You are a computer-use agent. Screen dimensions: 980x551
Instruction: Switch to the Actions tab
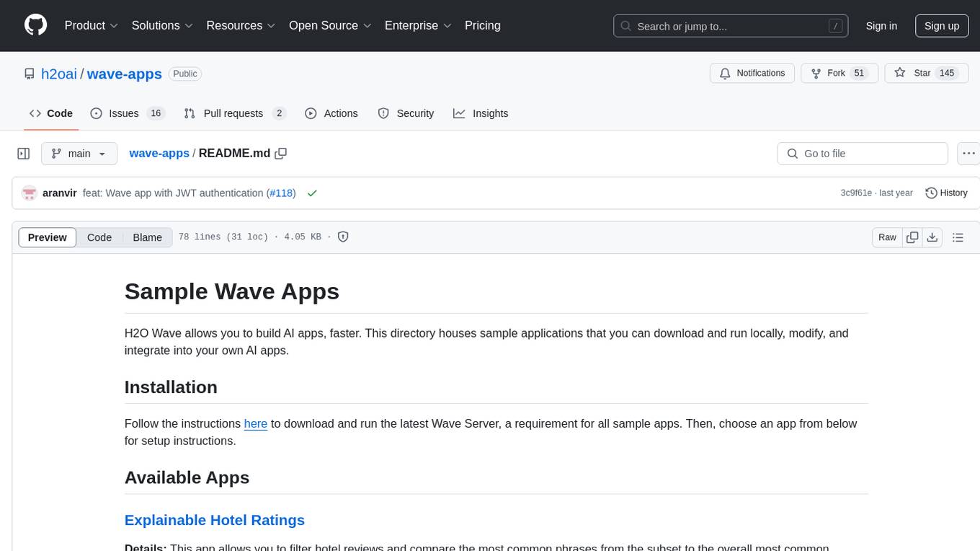[331, 113]
